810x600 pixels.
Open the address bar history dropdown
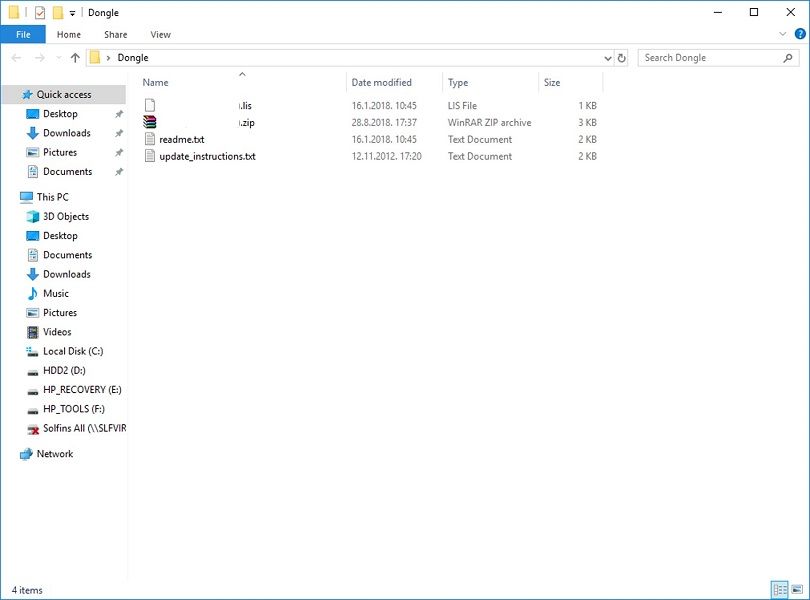[608, 58]
